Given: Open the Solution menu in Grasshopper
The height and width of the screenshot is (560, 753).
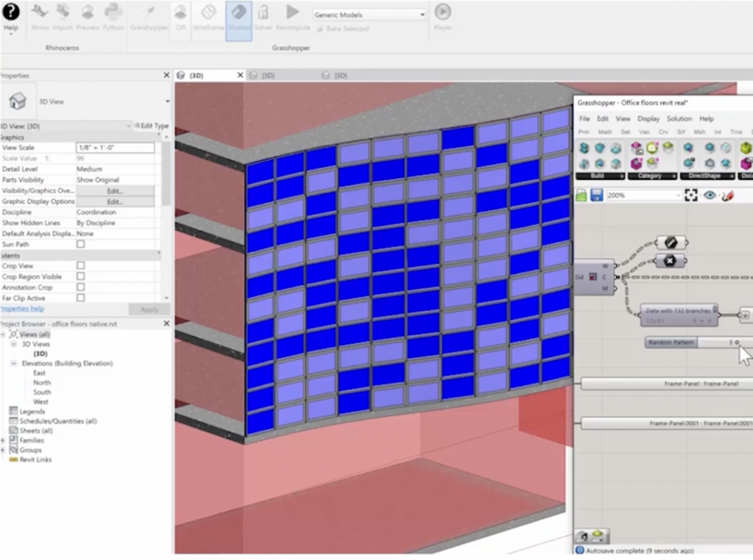Looking at the screenshot, I should 679,118.
